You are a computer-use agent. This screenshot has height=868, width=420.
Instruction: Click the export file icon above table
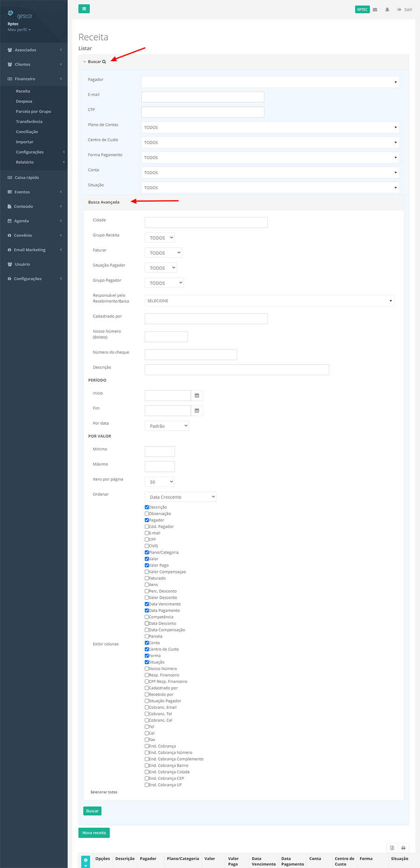[392, 848]
